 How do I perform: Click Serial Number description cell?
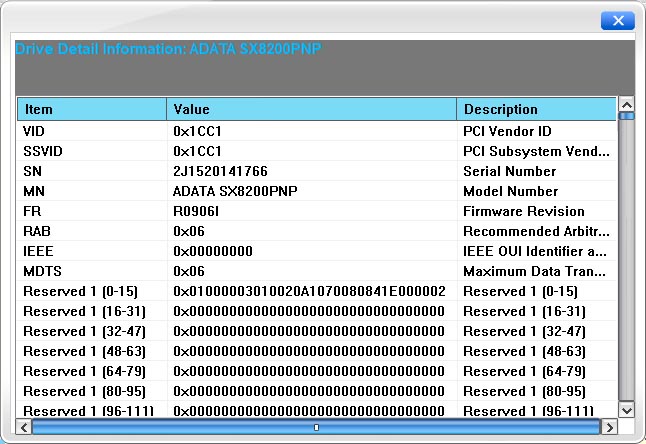510,171
